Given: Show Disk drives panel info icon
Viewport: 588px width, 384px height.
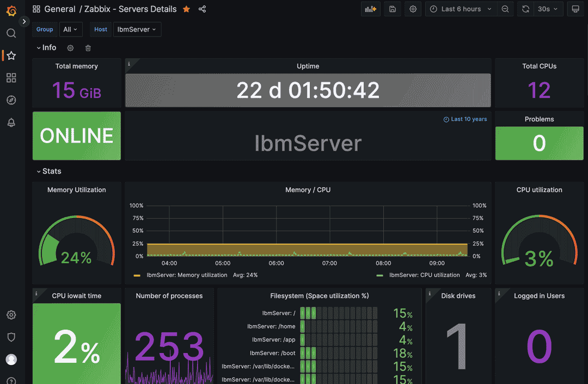Looking at the screenshot, I should 430,293.
